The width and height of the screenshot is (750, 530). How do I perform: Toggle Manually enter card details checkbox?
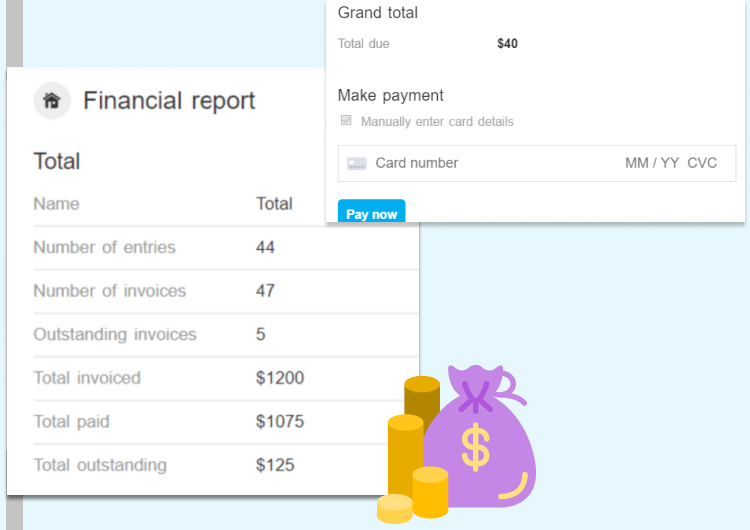(x=346, y=121)
